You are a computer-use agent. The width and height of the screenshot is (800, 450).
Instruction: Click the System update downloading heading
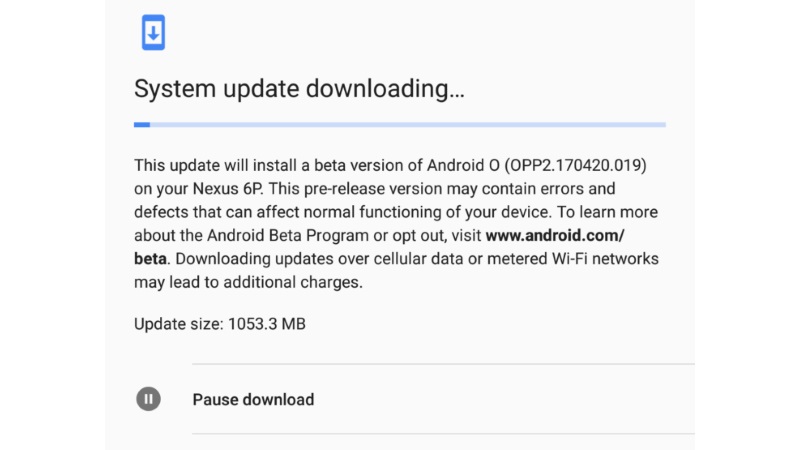tap(299, 88)
